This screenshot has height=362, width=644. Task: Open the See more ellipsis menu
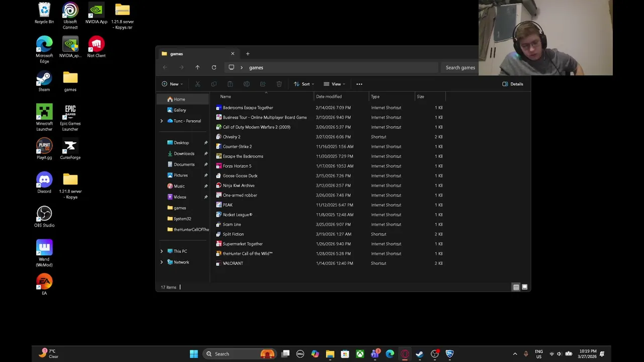[x=359, y=84]
